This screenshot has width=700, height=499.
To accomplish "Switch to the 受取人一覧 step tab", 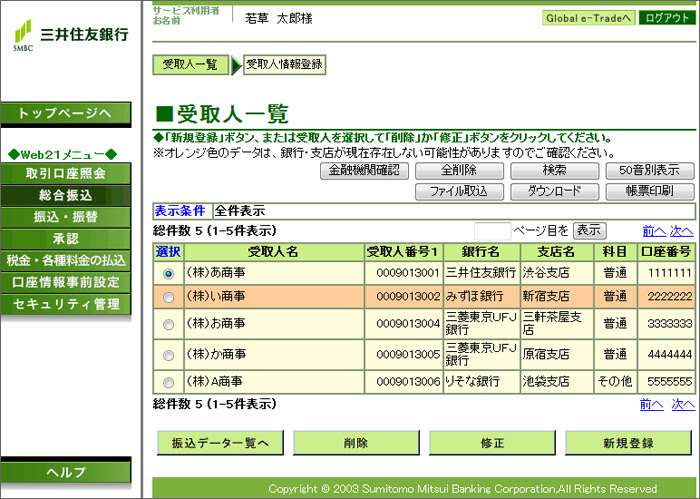I will pyautogui.click(x=190, y=65).
